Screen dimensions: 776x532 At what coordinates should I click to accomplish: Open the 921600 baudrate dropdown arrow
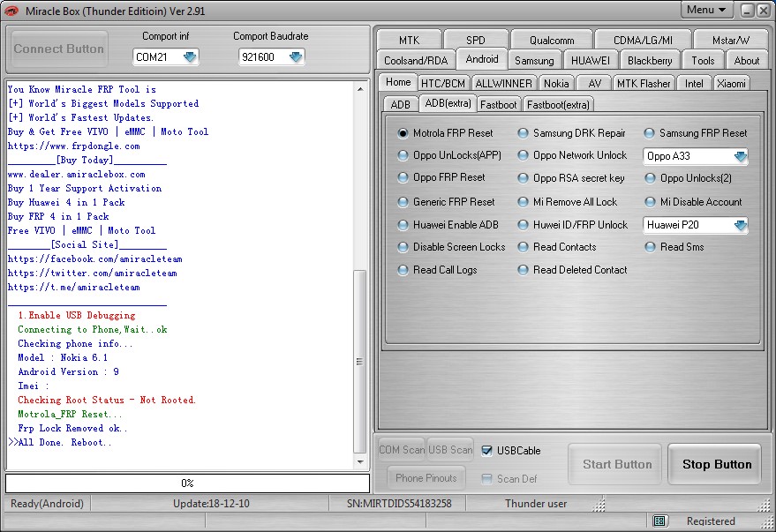click(x=296, y=56)
